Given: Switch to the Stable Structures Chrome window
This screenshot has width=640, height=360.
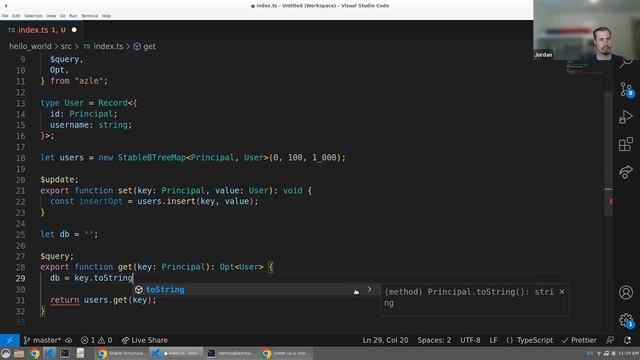Looking at the screenshot, I should 121,353.
